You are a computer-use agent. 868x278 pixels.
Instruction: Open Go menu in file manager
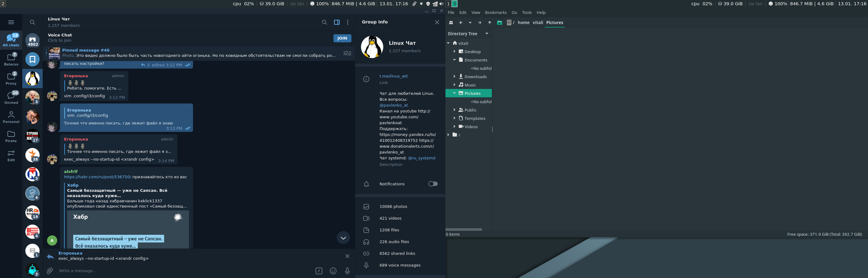(514, 12)
